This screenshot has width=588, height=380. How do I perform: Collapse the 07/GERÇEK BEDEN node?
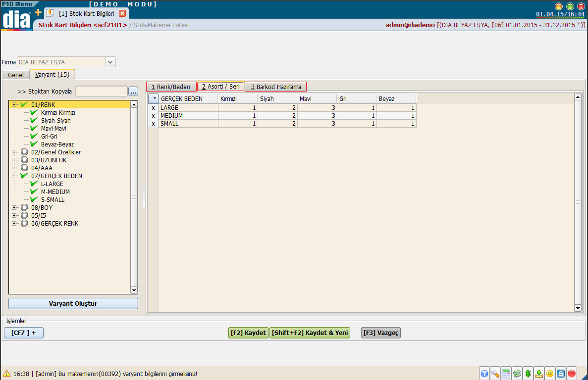coord(14,176)
